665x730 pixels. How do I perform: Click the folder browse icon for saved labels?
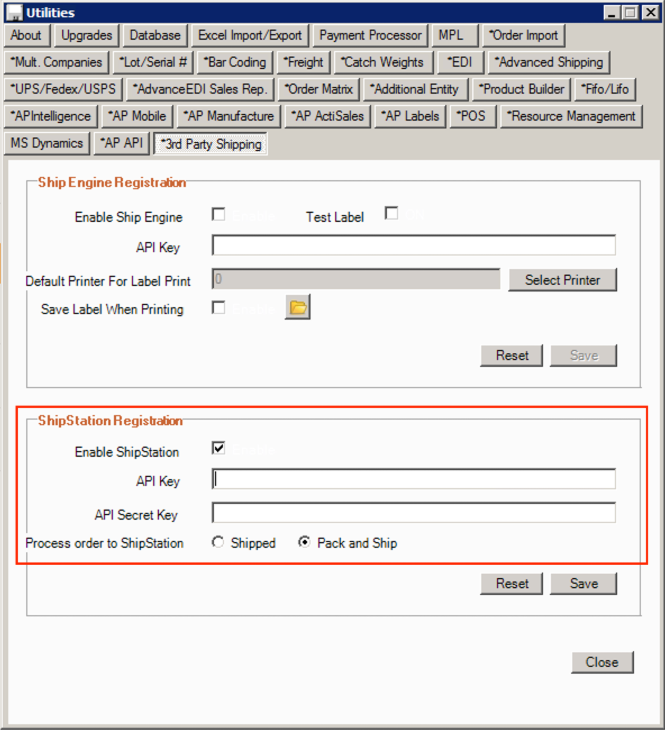[x=297, y=308]
